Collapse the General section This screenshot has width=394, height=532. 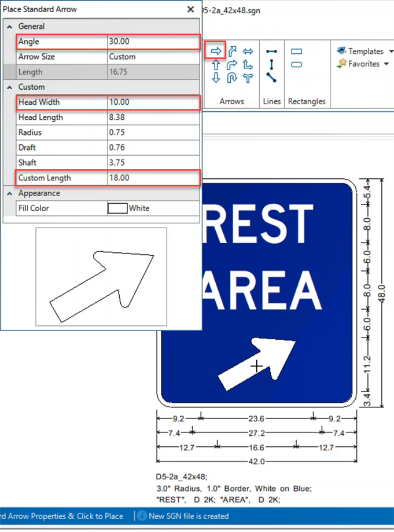10,27
